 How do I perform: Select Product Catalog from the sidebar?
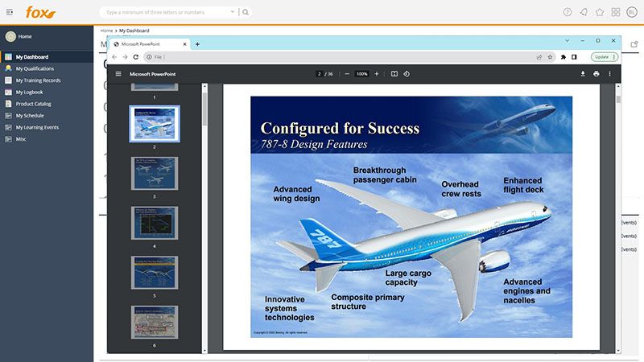[x=33, y=104]
